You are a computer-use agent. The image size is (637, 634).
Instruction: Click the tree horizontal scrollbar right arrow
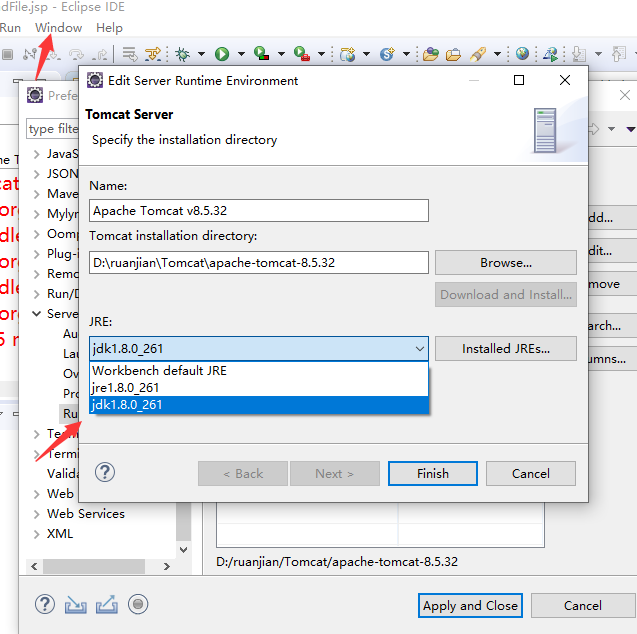167,566
